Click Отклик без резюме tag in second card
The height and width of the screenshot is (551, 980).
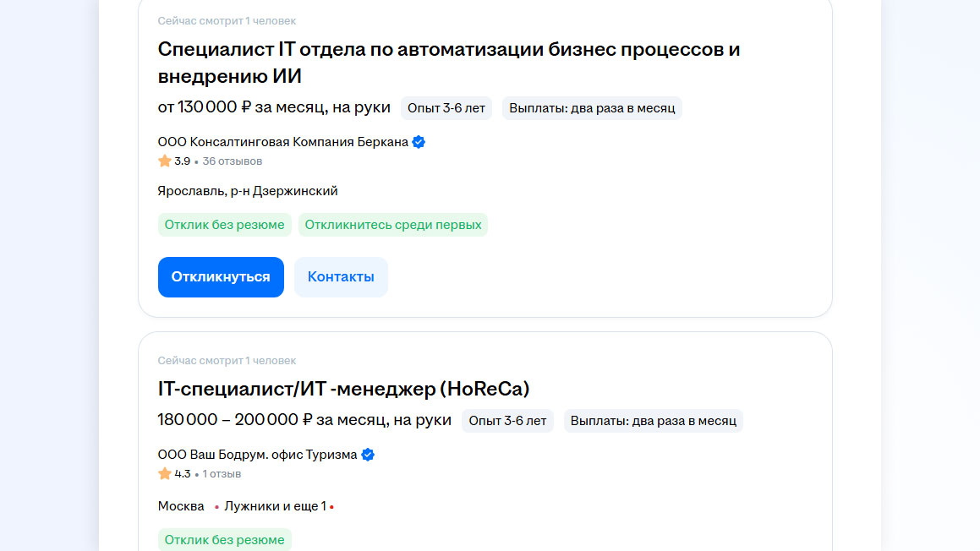point(224,540)
